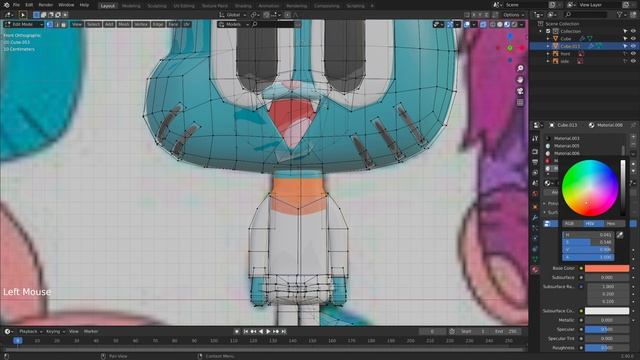Select wireframe viewport shading

[493, 24]
